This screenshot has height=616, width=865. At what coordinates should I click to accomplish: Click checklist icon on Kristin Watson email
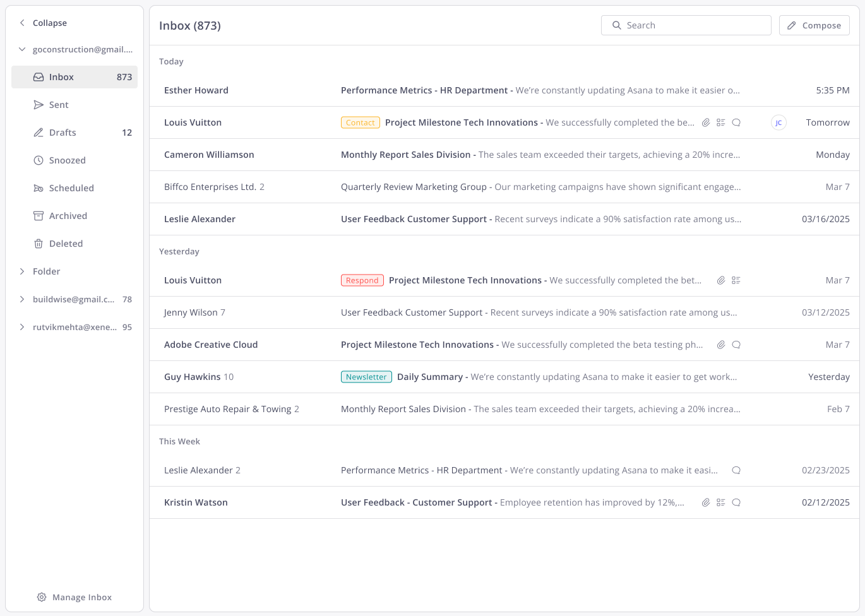pos(721,502)
